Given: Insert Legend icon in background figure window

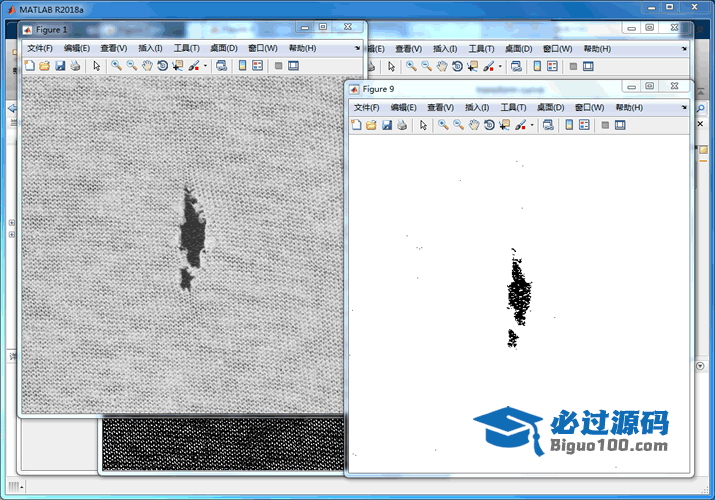Looking at the screenshot, I should click(x=552, y=66).
